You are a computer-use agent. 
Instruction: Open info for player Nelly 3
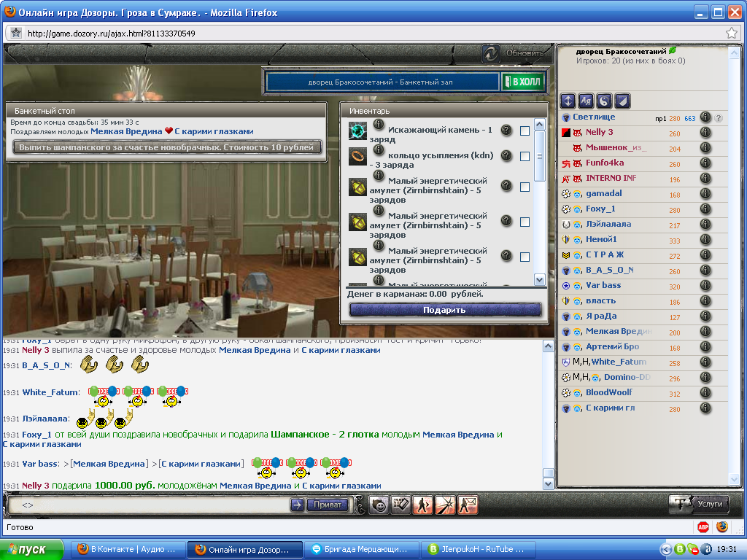[705, 133]
